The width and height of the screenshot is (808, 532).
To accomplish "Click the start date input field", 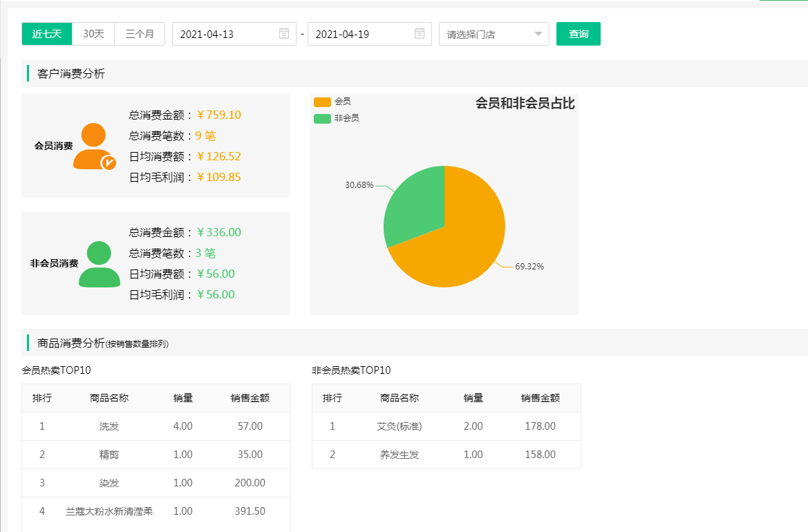I will point(228,33).
